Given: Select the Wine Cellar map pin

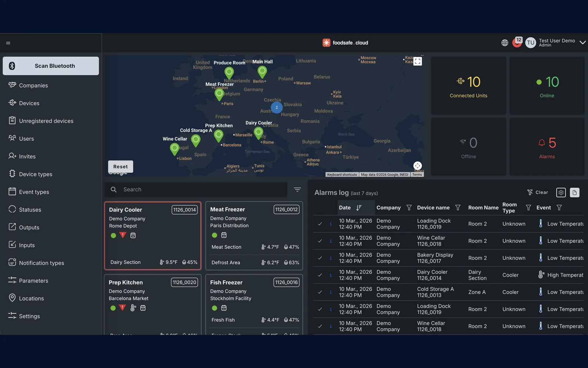Looking at the screenshot, I should 175,149.
